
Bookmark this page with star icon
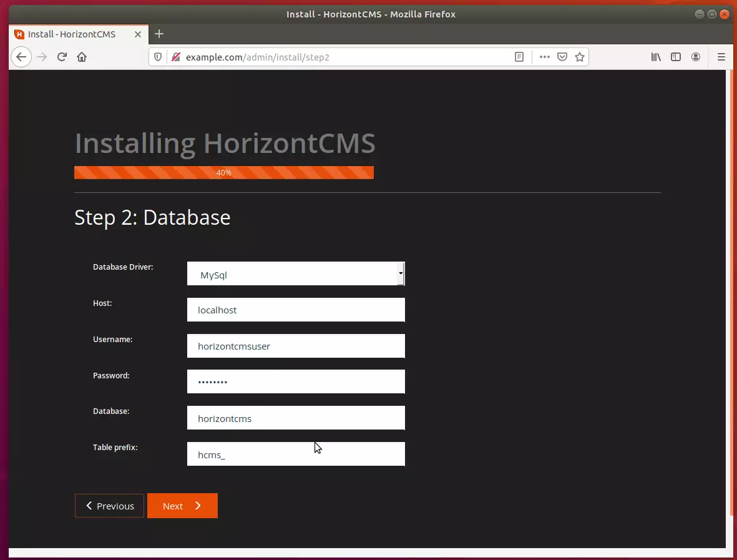[580, 57]
